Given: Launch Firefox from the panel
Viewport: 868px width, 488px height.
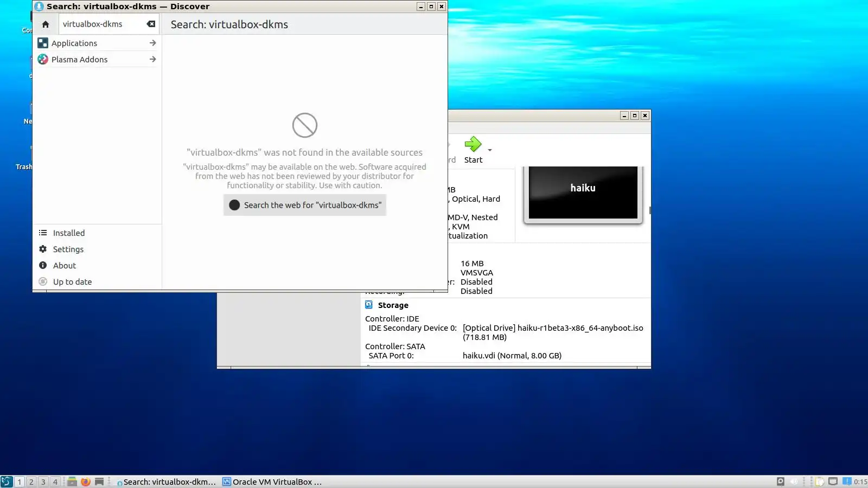Looking at the screenshot, I should [86, 481].
